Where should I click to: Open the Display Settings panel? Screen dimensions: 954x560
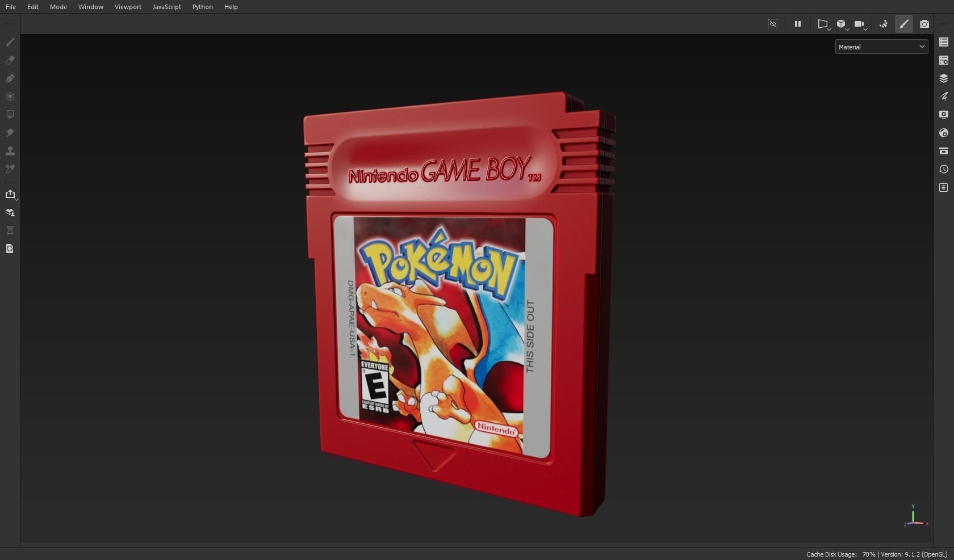coord(944,115)
